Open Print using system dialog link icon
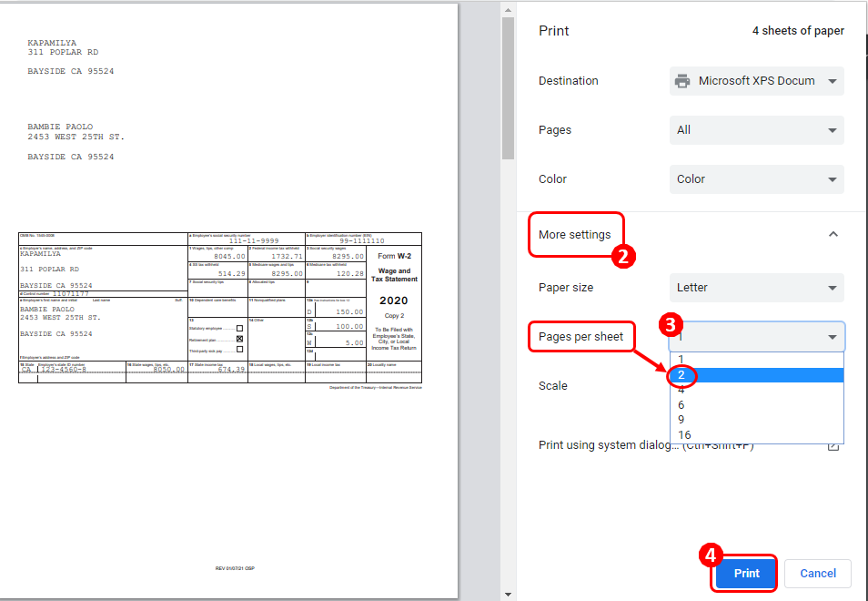Image resolution: width=868 pixels, height=601 pixels. click(x=833, y=446)
